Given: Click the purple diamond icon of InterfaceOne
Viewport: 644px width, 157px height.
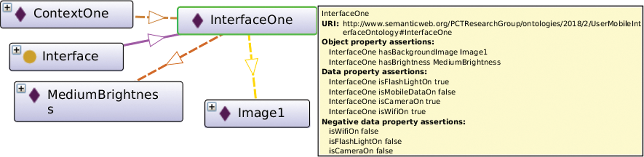Looking at the screenshot, I should [198, 21].
